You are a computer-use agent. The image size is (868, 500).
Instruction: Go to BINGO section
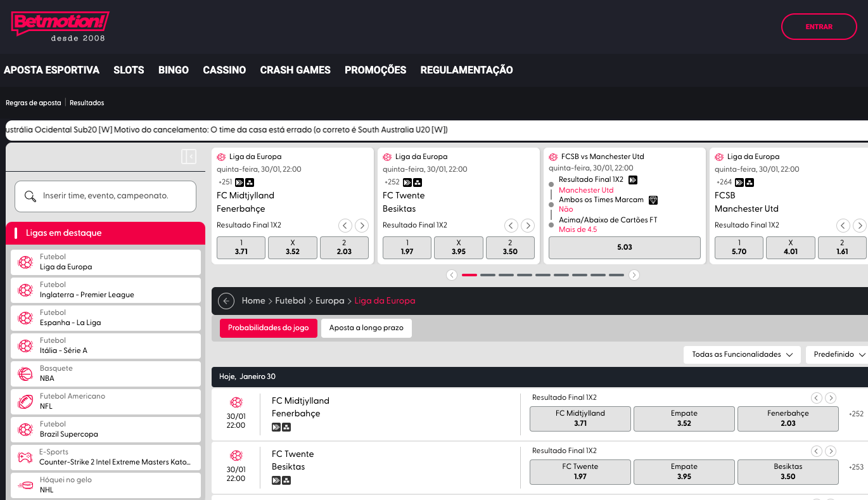(174, 70)
